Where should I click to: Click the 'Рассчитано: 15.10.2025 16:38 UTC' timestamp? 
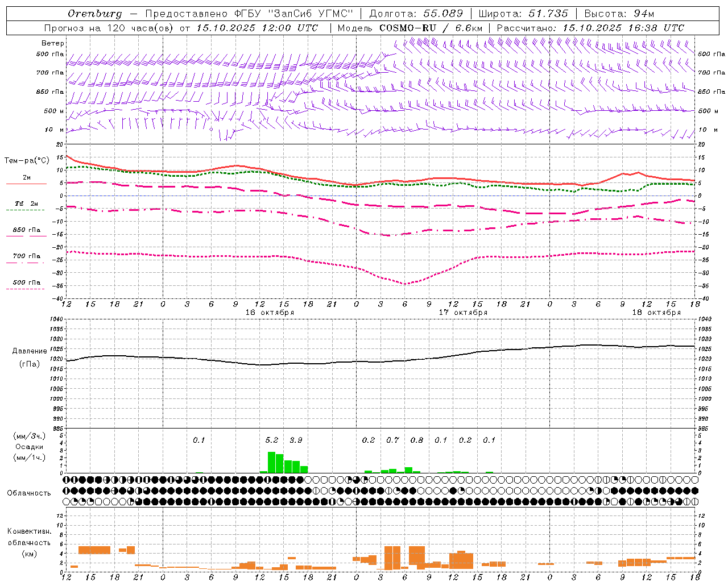point(590,28)
